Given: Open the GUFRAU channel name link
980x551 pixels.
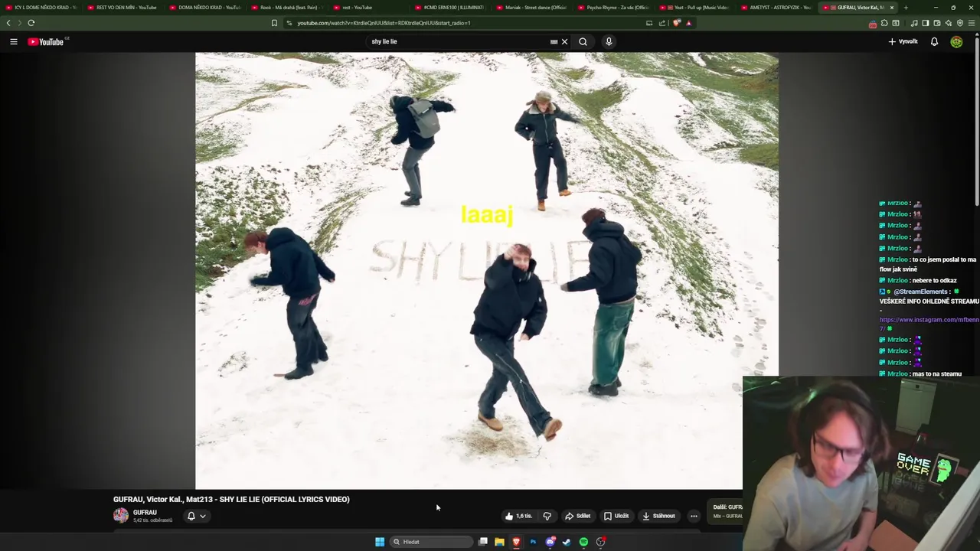Looking at the screenshot, I should [x=145, y=513].
